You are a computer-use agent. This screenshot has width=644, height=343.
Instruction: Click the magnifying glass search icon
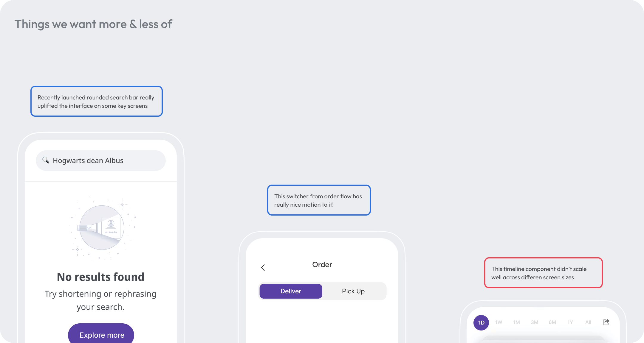tap(46, 160)
